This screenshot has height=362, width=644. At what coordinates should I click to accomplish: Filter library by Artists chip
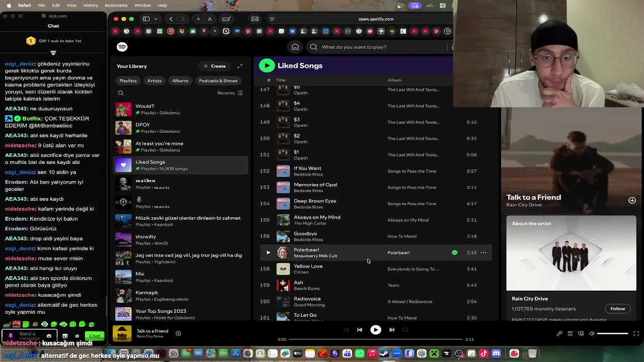154,80
